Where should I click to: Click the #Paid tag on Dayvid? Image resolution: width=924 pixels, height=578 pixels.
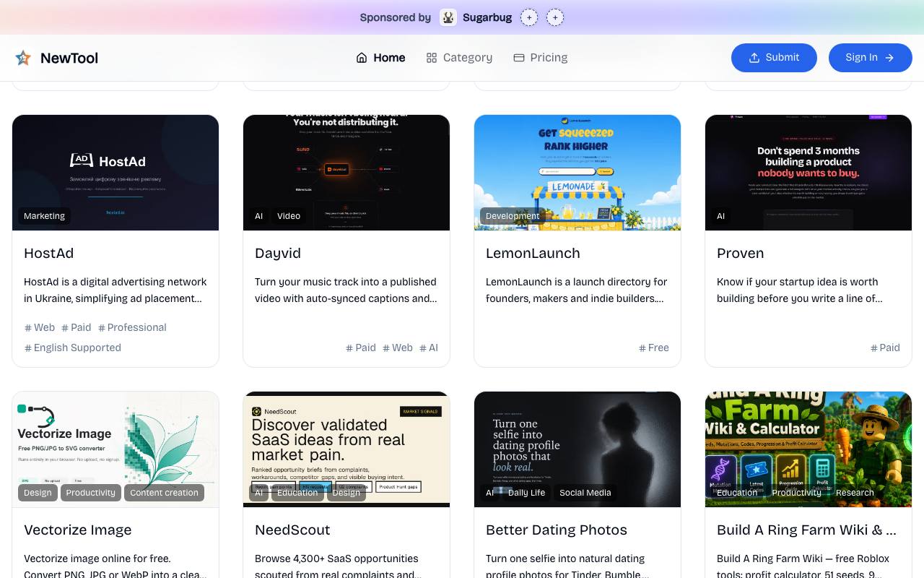click(361, 348)
